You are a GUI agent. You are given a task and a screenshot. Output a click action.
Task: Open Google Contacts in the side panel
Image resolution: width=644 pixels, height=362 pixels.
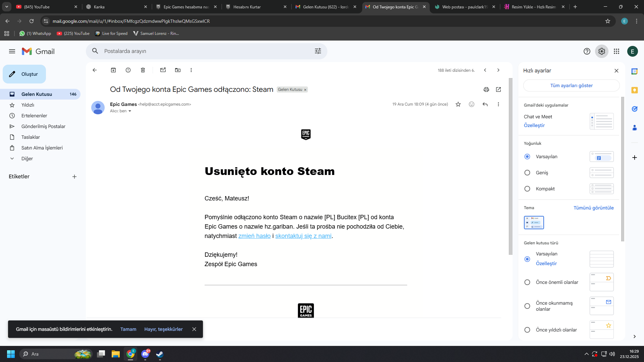click(635, 128)
